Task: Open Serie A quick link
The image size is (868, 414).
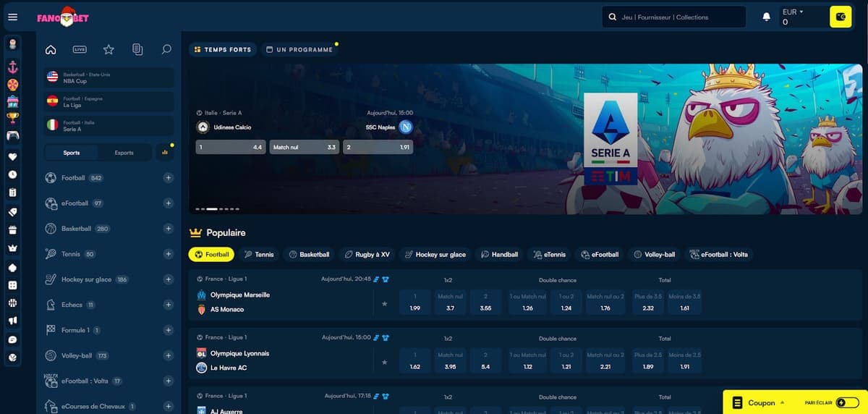Action: [109, 125]
